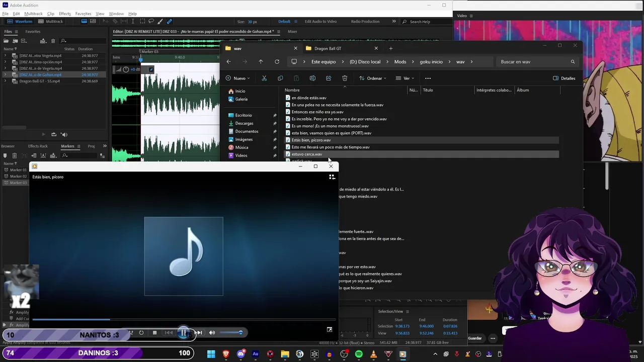Open the three-dots more options in Explorer

(x=428, y=78)
